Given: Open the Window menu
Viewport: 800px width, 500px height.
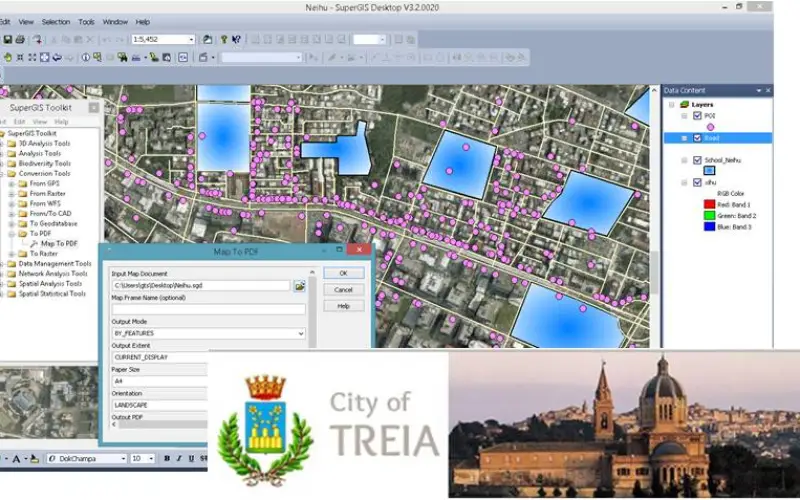Looking at the screenshot, I should coord(115,22).
